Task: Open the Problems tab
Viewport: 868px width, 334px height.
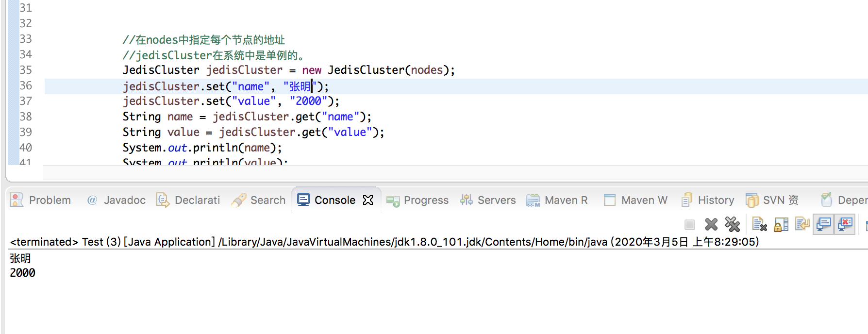Action: (x=41, y=200)
